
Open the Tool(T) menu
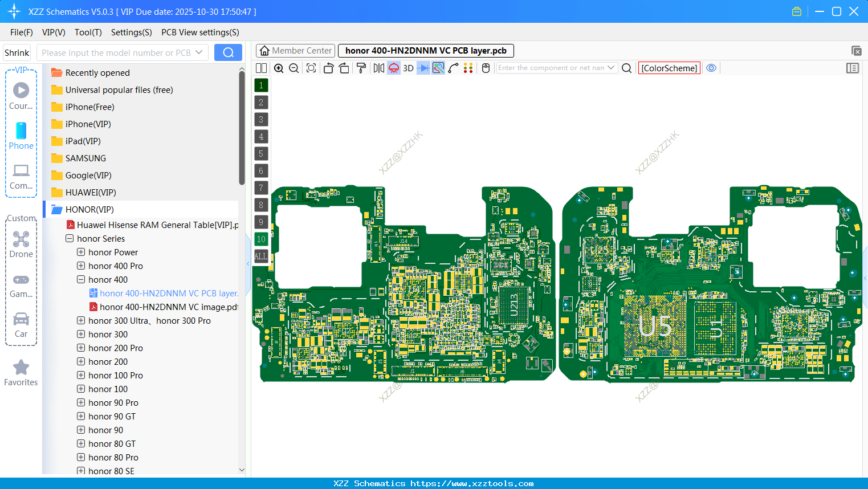point(88,32)
